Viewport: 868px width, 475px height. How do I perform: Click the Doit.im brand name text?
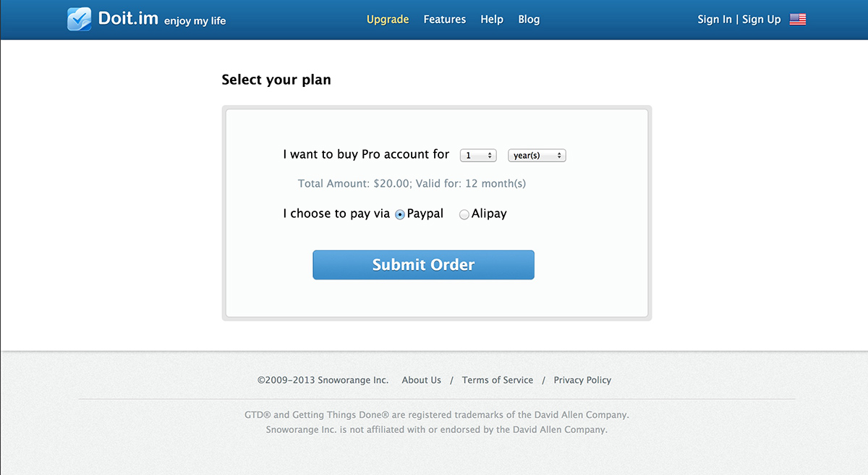[x=128, y=18]
